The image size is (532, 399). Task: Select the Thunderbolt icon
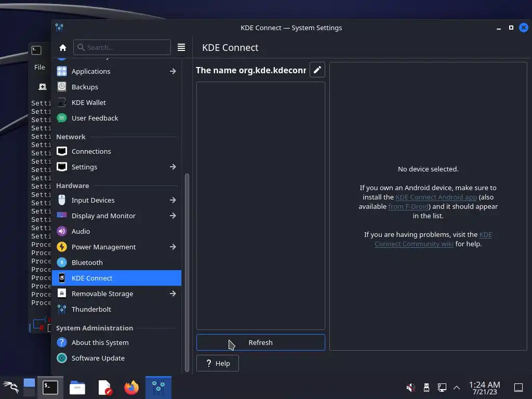(x=62, y=310)
